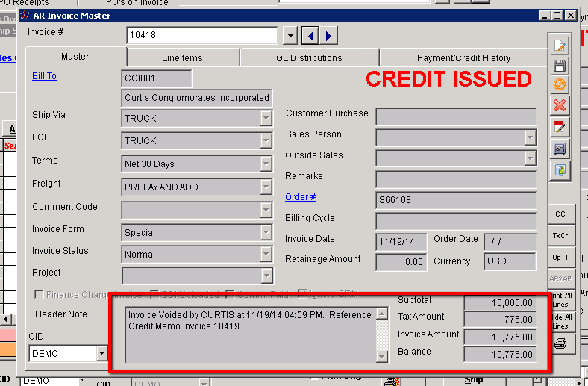Open the Invoice # dropdown list
This screenshot has height=386, width=588.
coord(291,35)
